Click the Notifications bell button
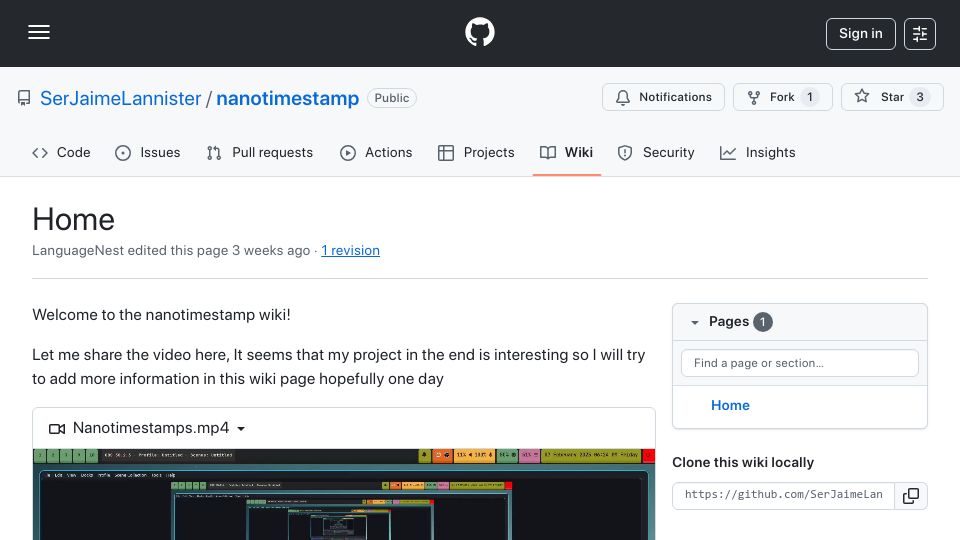960x540 pixels. 663,97
